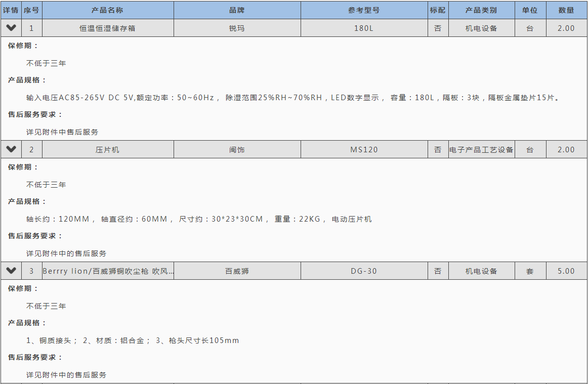Image resolution: width=588 pixels, height=384 pixels.
Task: Click the 数量 column header
Action: pyautogui.click(x=566, y=10)
